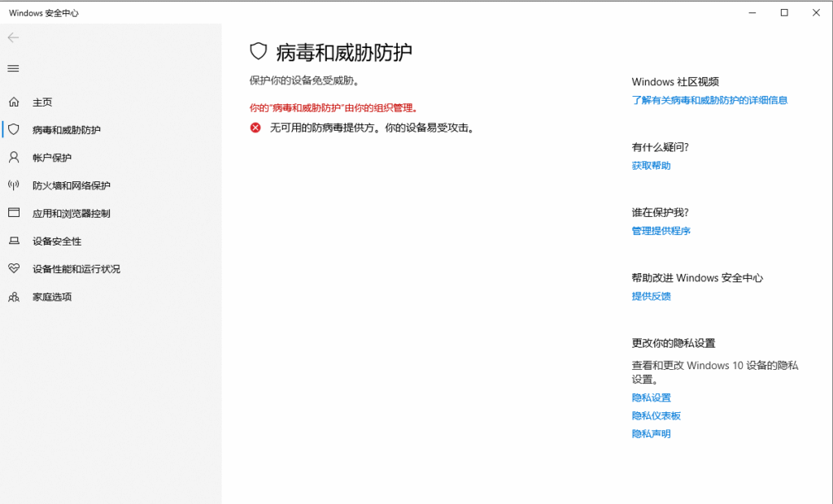Maximize the Windows 安全中心 window
The width and height of the screenshot is (833, 504).
[784, 13]
